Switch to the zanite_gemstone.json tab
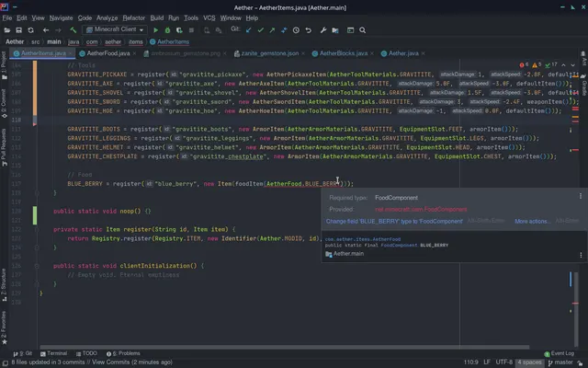Viewport: 588px width, 368px height. tap(270, 53)
